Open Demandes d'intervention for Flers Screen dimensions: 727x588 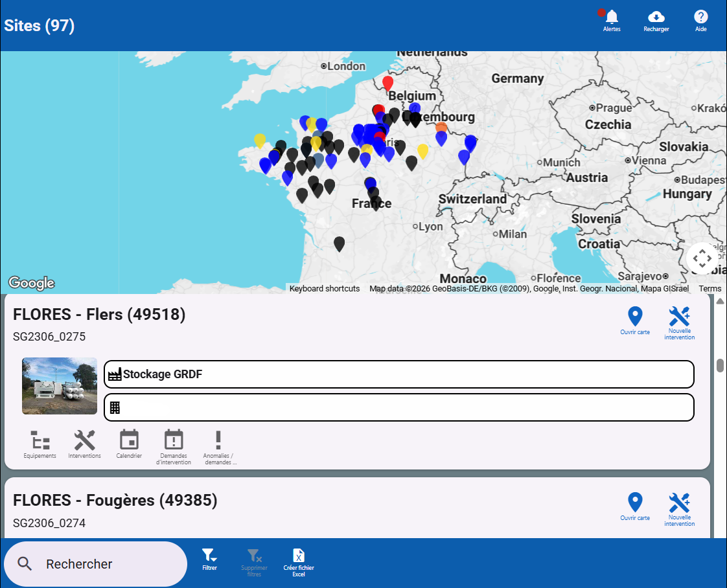point(173,445)
